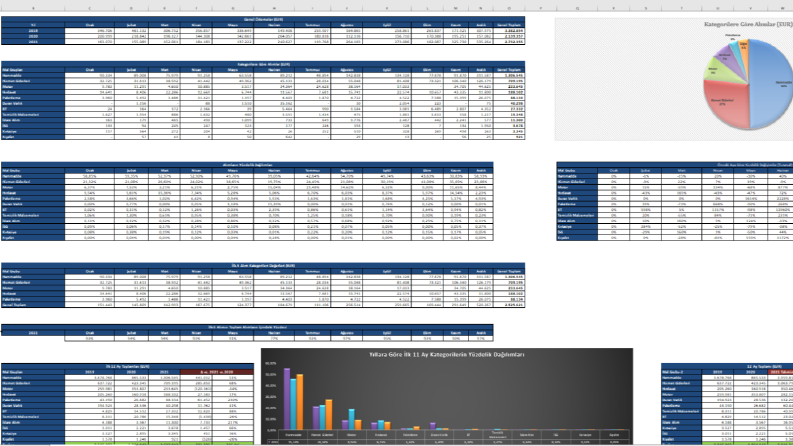793x446 pixels.
Task: Select Hammadde row label in Kategorilere Göre Alımlar table
Action: 33,75
